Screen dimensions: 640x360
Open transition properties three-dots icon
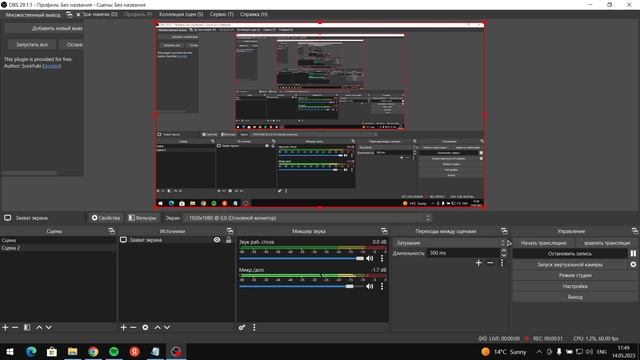coord(502,263)
